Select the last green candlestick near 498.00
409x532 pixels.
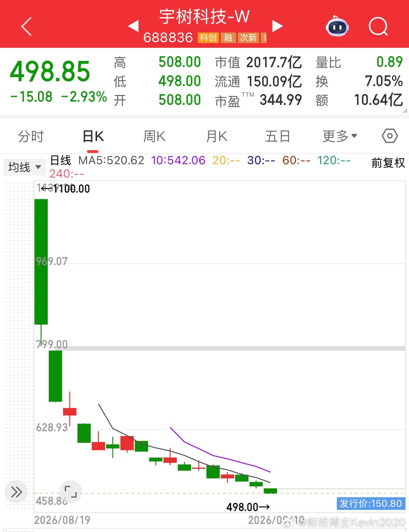pyautogui.click(x=270, y=491)
